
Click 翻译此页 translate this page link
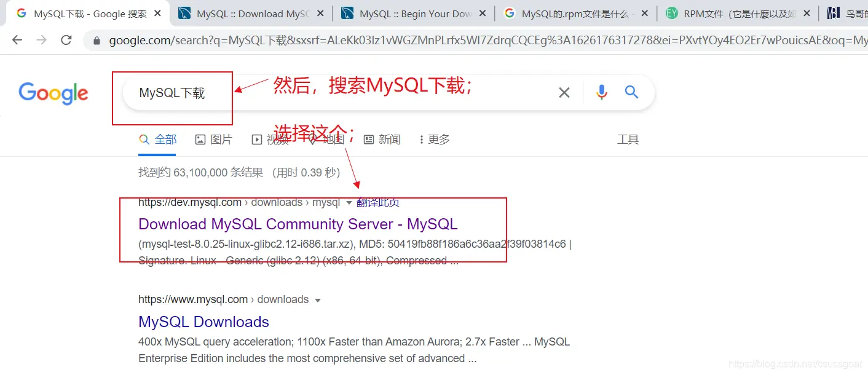tap(377, 203)
